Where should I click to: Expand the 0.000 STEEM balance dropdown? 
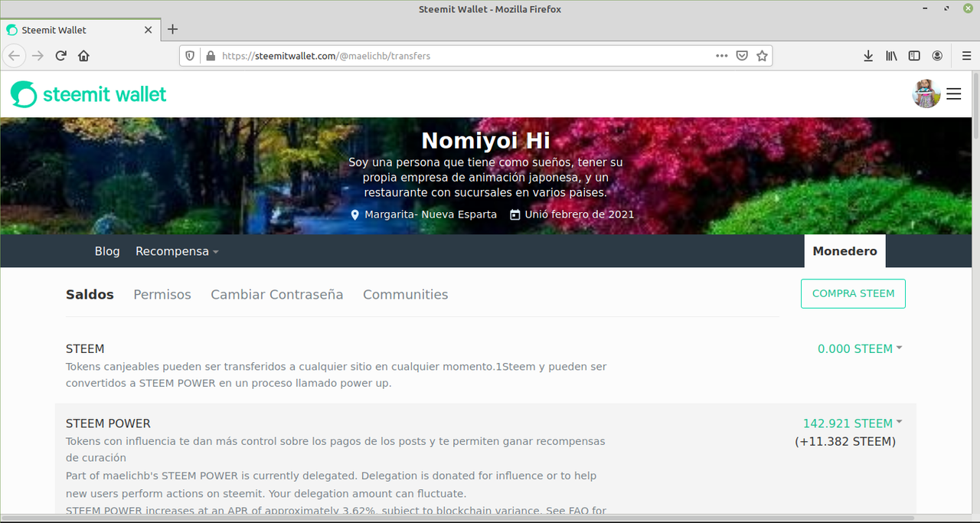pos(860,348)
